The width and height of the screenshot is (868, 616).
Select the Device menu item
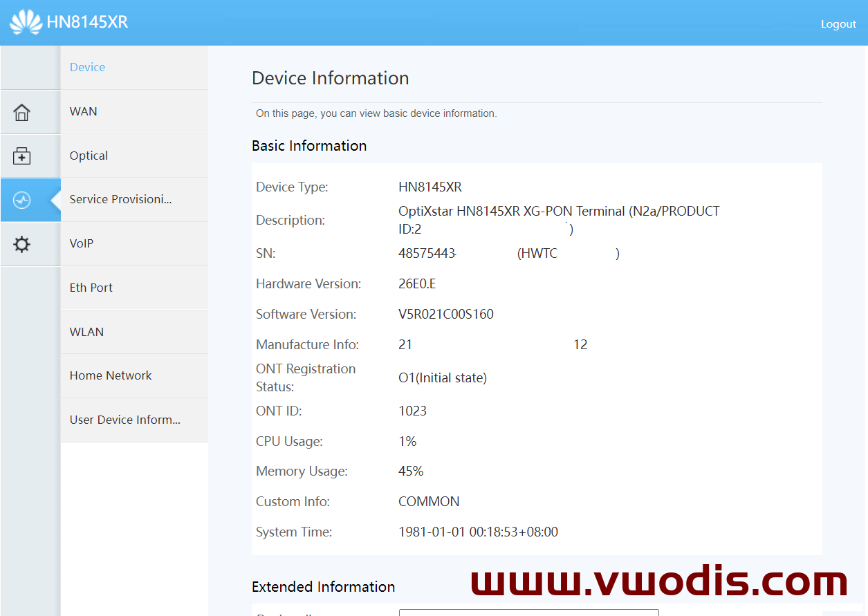87,67
